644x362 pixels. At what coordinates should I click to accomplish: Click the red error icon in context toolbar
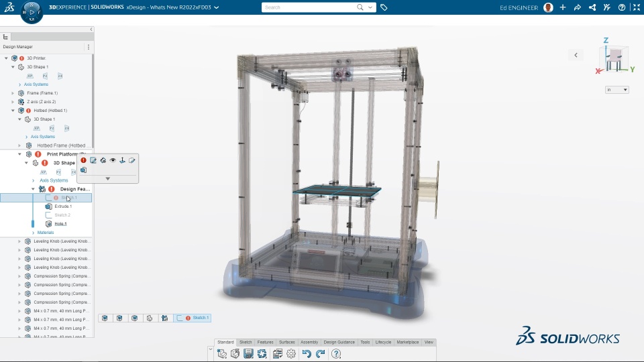click(83, 160)
